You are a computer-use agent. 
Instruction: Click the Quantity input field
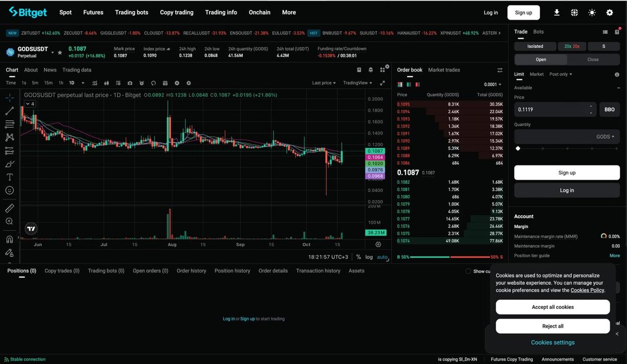click(x=567, y=137)
